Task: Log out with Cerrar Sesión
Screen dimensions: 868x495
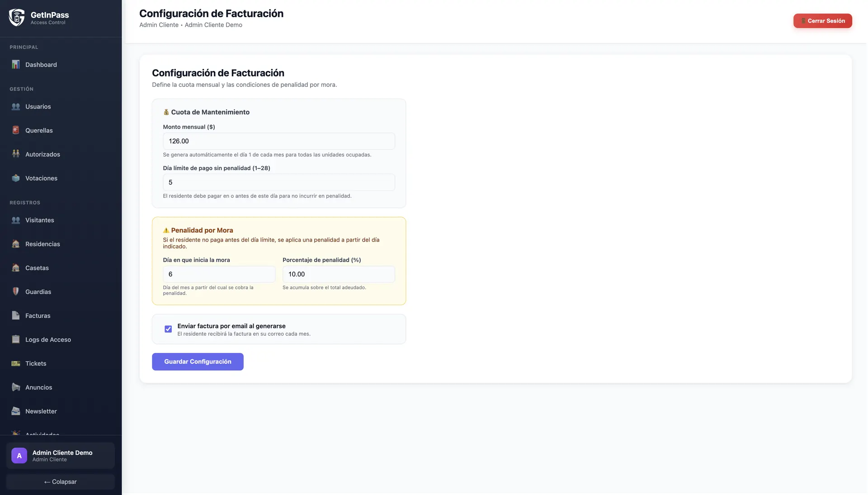Action: (x=822, y=21)
